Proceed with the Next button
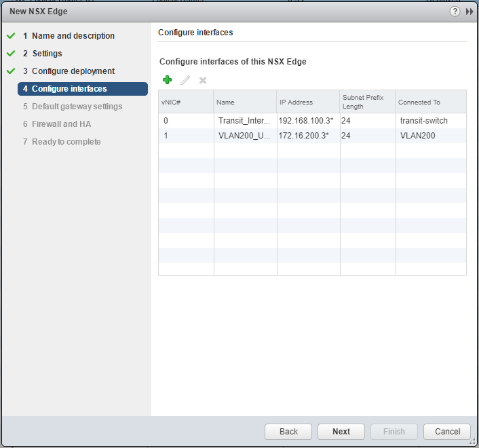 (x=341, y=432)
